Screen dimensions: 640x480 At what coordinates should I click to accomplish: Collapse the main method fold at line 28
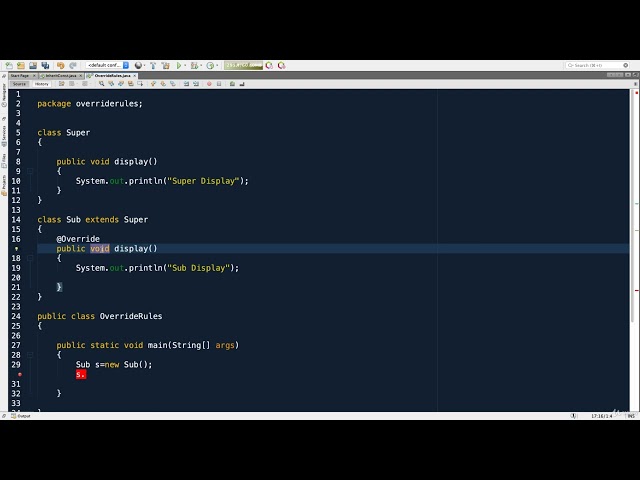click(x=30, y=355)
